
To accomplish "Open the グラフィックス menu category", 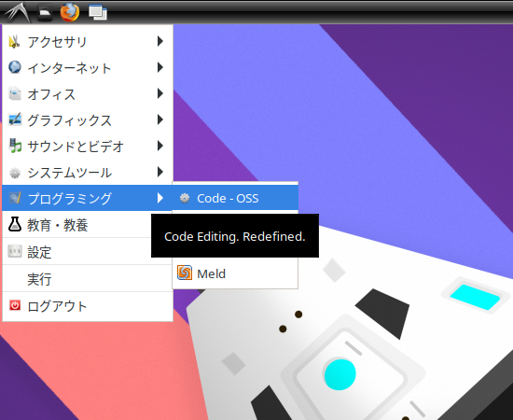I will tap(88, 119).
